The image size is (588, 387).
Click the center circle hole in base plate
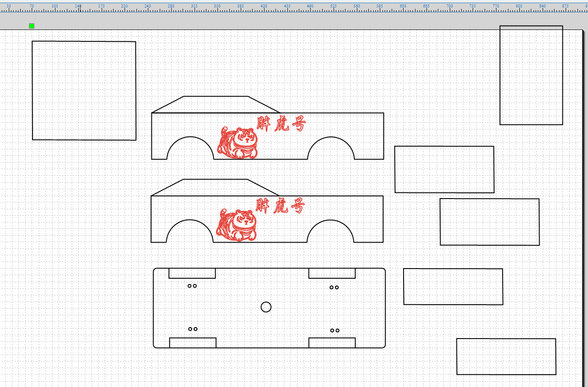pyautogui.click(x=266, y=307)
